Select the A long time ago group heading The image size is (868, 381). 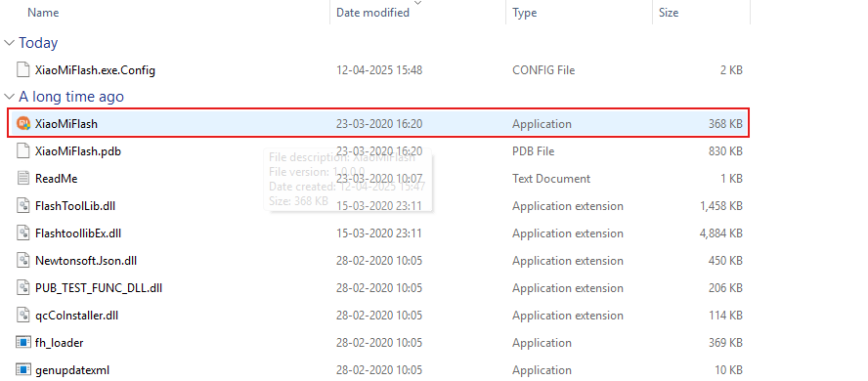click(71, 97)
